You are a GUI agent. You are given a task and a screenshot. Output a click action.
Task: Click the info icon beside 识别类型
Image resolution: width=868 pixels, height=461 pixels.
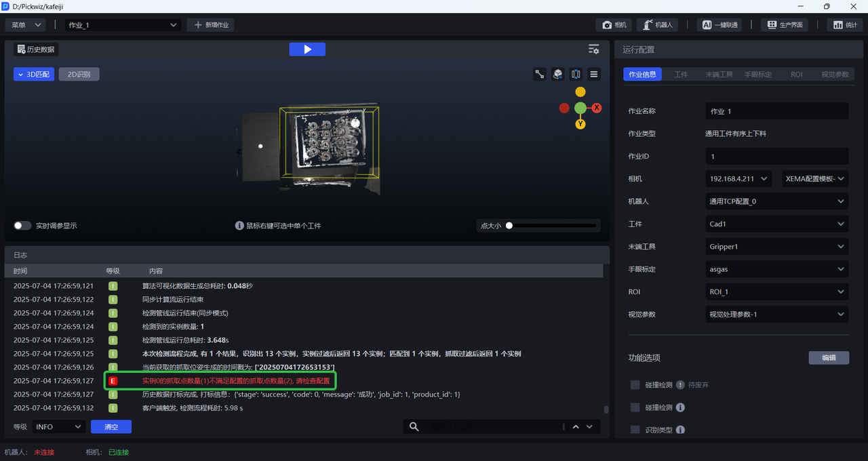[680, 430]
